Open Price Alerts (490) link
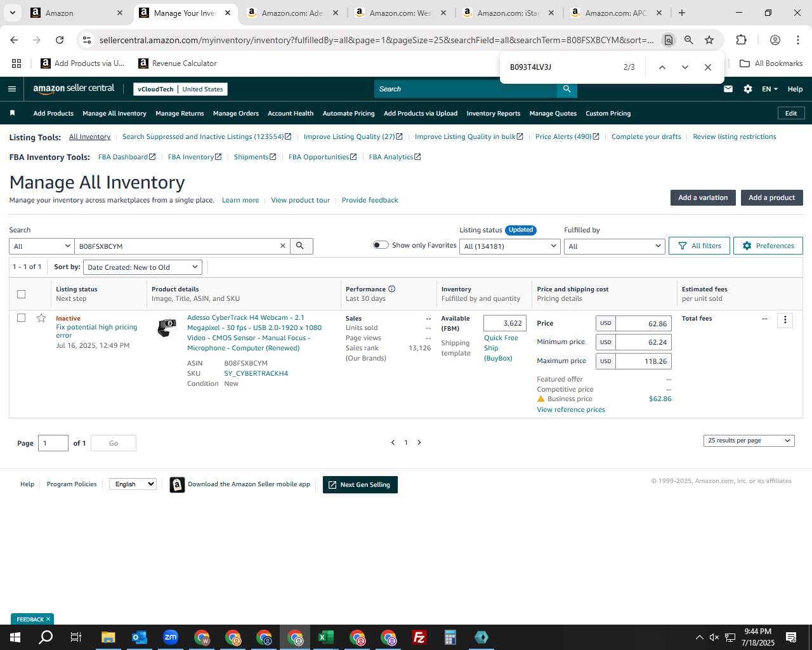 [x=567, y=136]
